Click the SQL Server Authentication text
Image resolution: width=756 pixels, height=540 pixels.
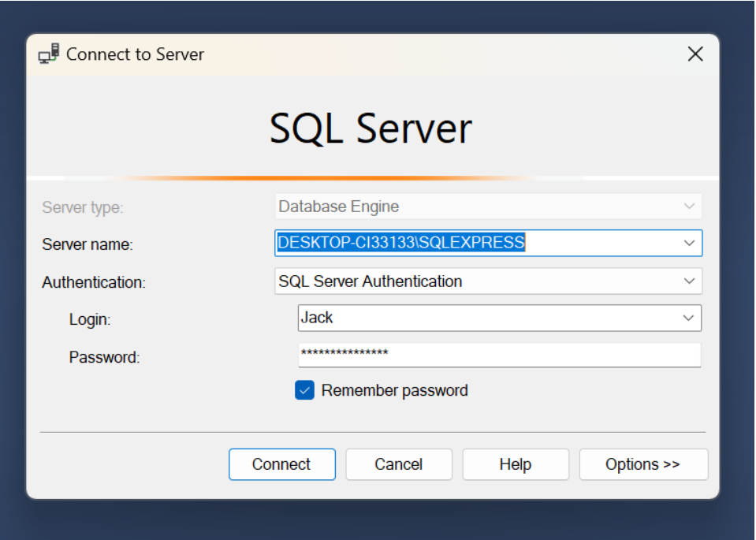coord(371,281)
